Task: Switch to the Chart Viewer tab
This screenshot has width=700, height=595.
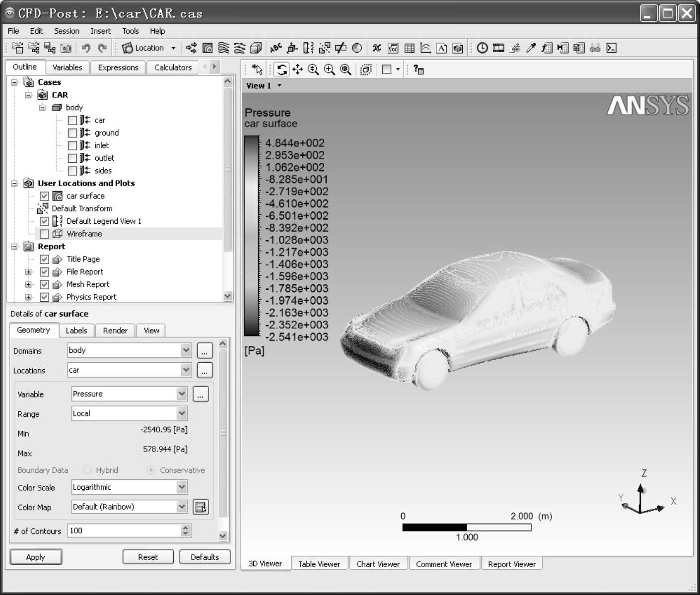Action: pos(378,564)
